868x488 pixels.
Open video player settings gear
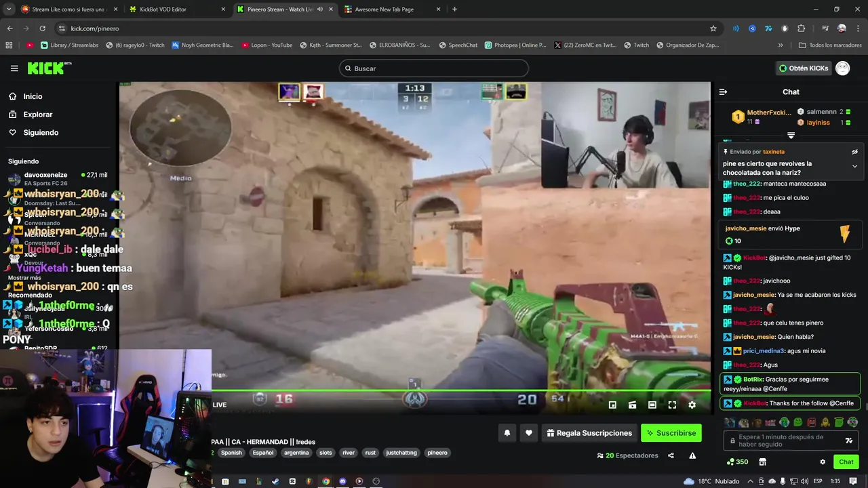(x=692, y=405)
